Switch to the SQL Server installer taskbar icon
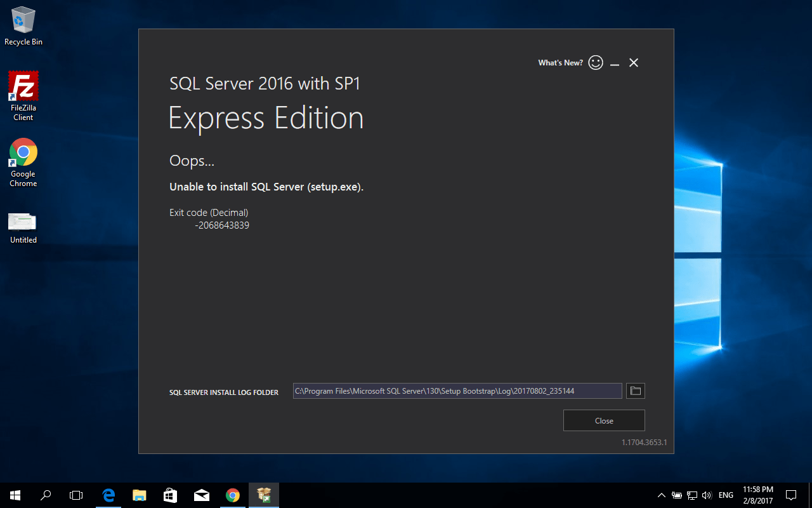 [264, 495]
